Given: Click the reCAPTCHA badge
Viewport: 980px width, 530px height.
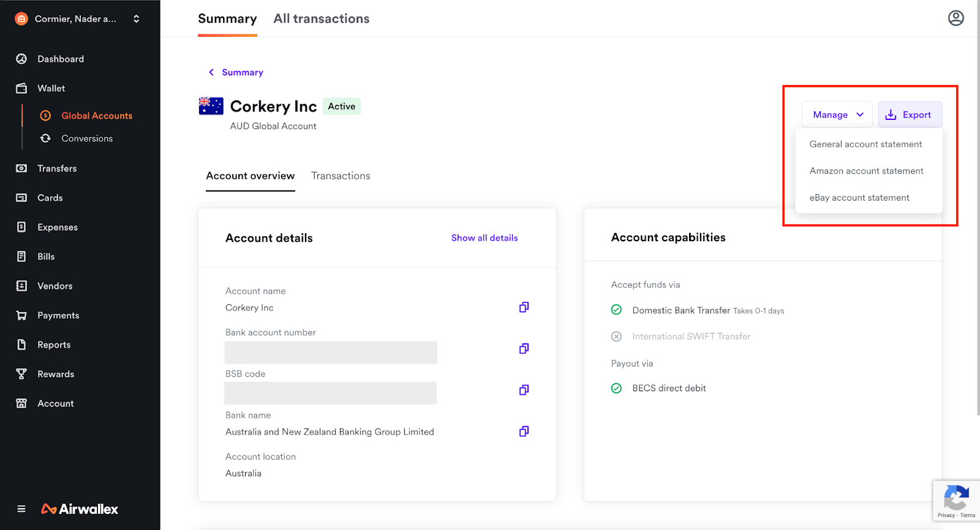Looking at the screenshot, I should tap(956, 501).
